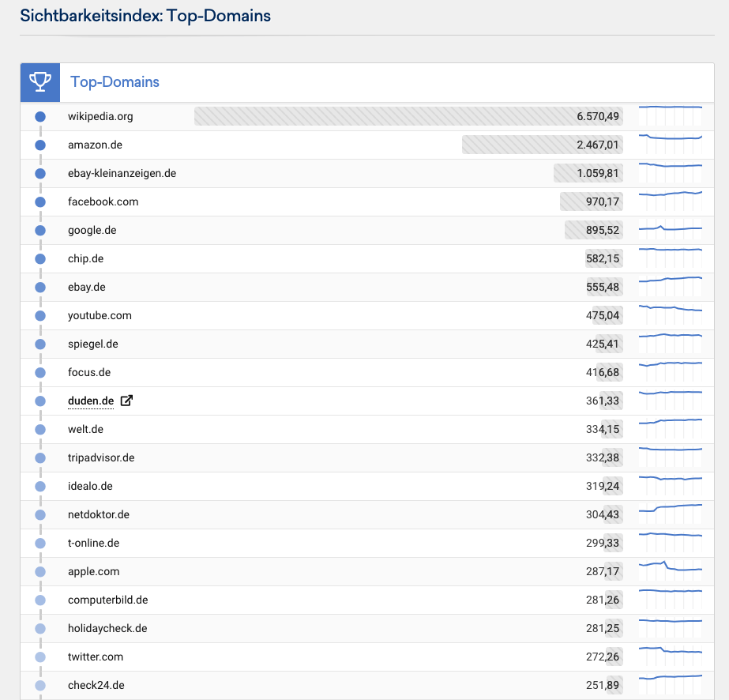
Task: Click the amazon.de visibility bar 2.467,01
Action: tap(542, 145)
